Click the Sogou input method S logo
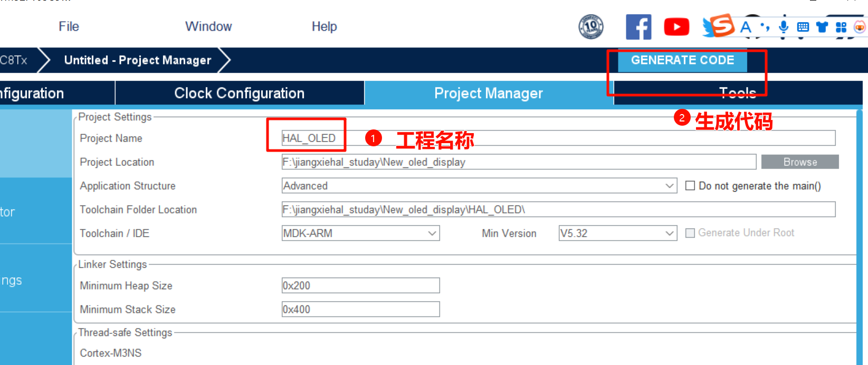The image size is (868, 365). pyautogui.click(x=722, y=25)
